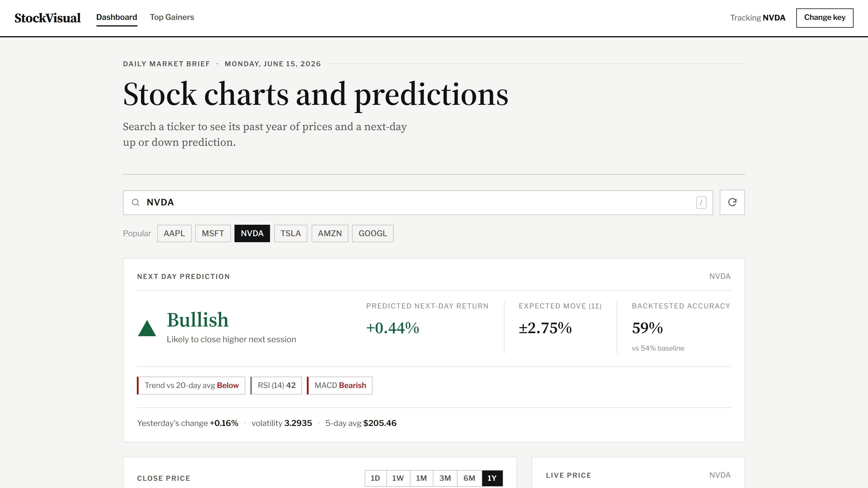
Task: Click the Change key button
Action: (825, 18)
